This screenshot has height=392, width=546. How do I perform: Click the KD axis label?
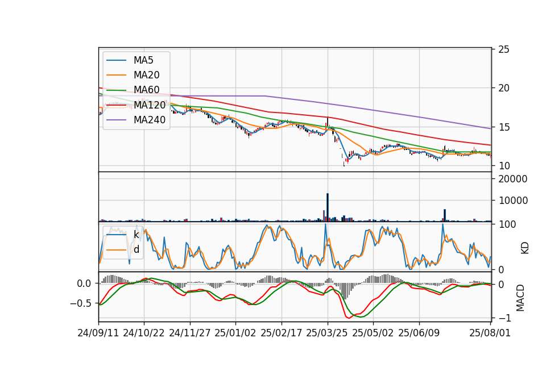click(x=525, y=248)
